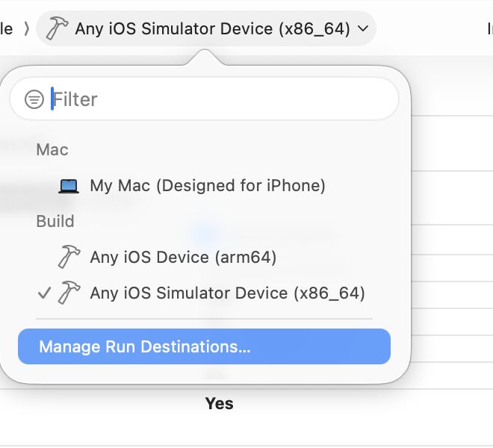Select Any iOS Simulator Device (x86_64) list label
This screenshot has height=448, width=493.
pos(227,293)
